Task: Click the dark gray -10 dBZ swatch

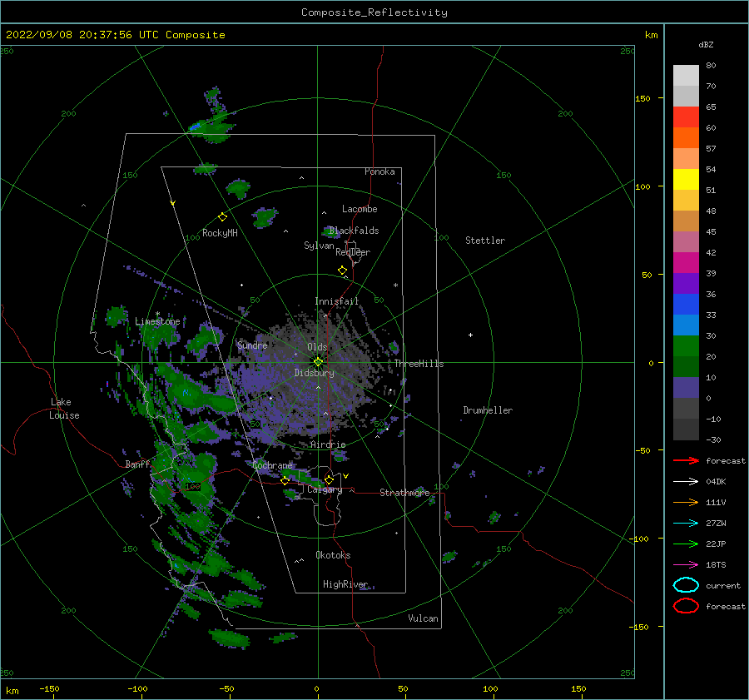Action: 686,429
